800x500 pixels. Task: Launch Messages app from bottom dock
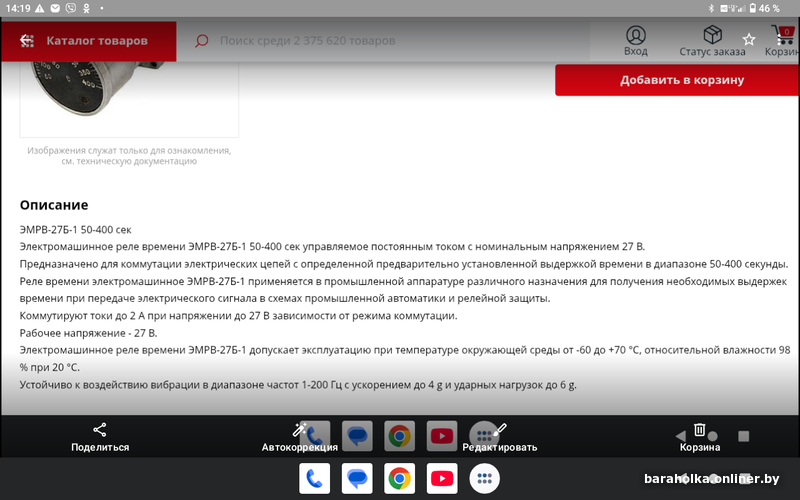click(357, 479)
